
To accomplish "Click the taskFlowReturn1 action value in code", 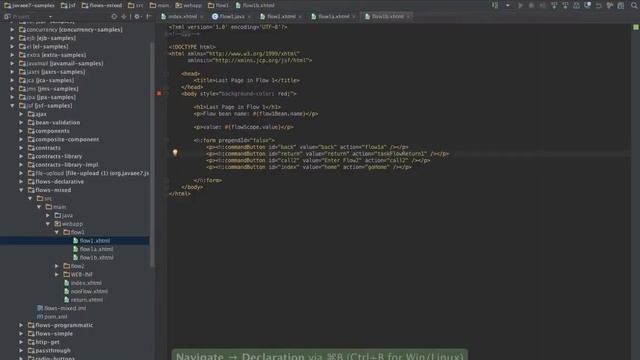I will (402, 154).
